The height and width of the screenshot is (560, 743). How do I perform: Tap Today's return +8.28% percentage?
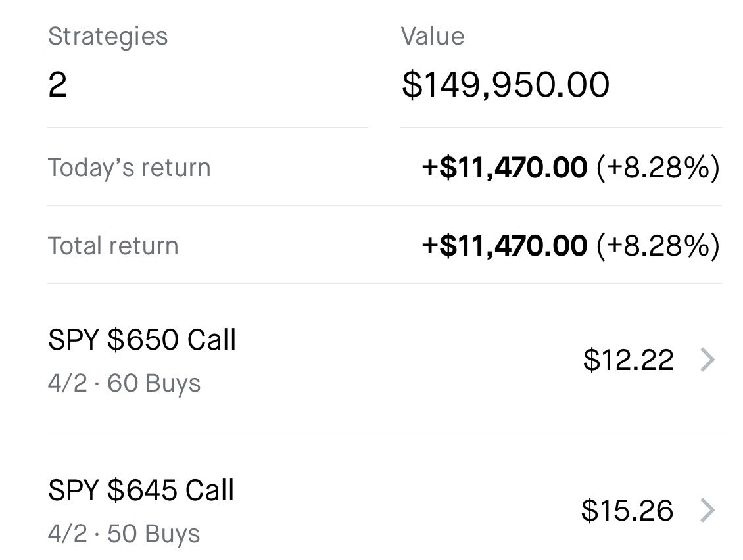click(658, 168)
